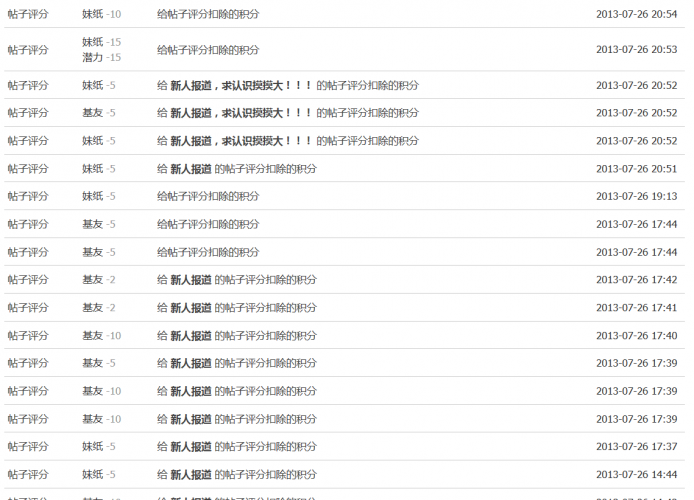This screenshot has height=500, width=694.
Task: Click the 基友 -10 score in the 17:40 row
Action: pyautogui.click(x=101, y=336)
